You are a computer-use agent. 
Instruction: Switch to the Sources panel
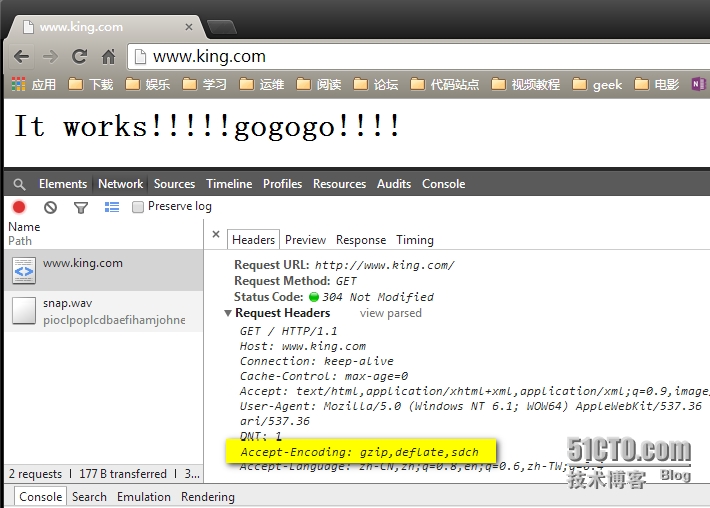click(174, 184)
